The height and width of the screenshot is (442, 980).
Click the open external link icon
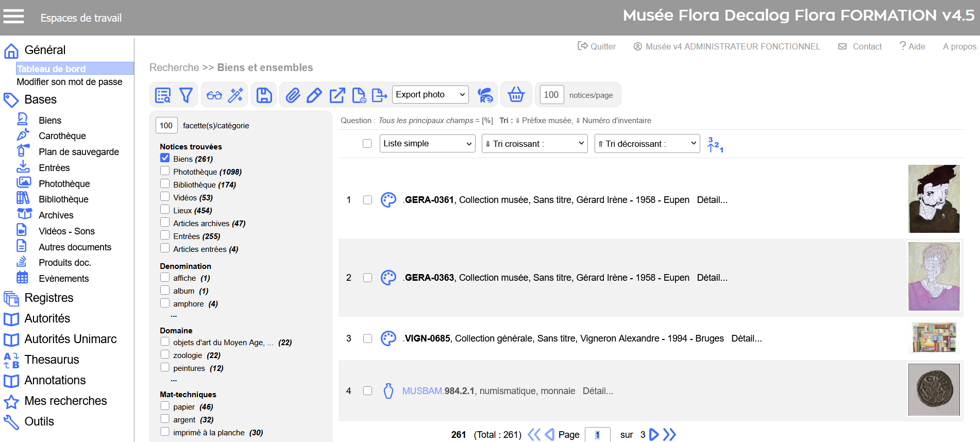(x=337, y=95)
